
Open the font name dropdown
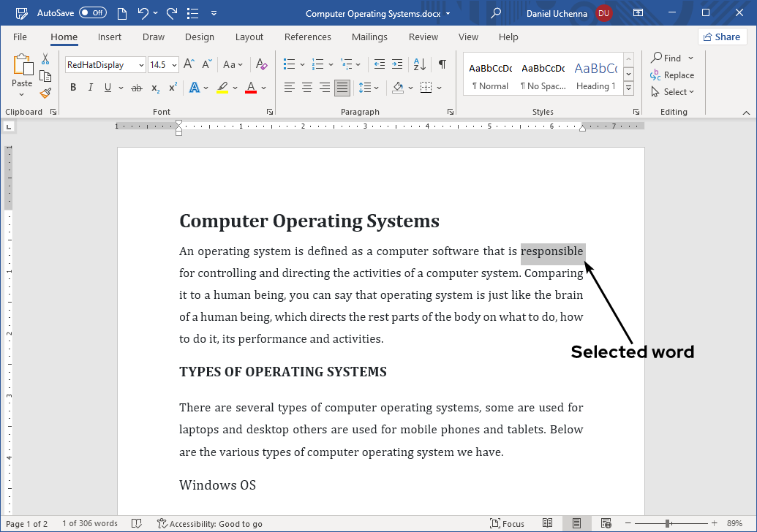141,65
